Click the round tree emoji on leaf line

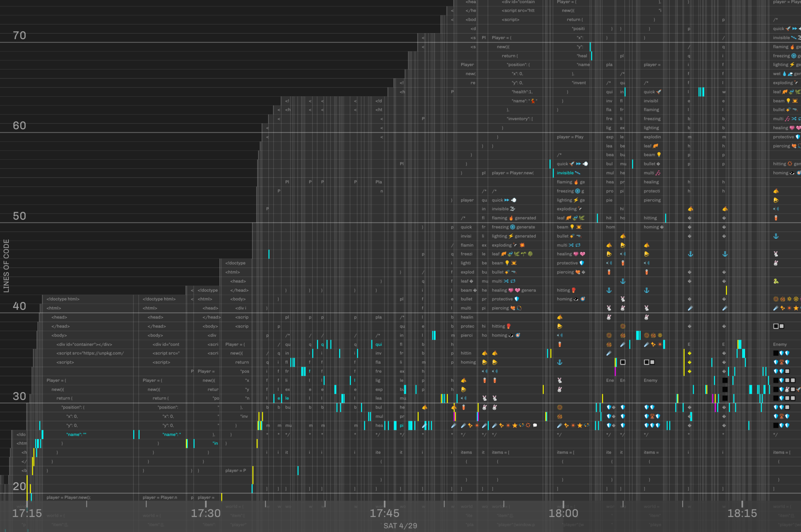(x=530, y=254)
